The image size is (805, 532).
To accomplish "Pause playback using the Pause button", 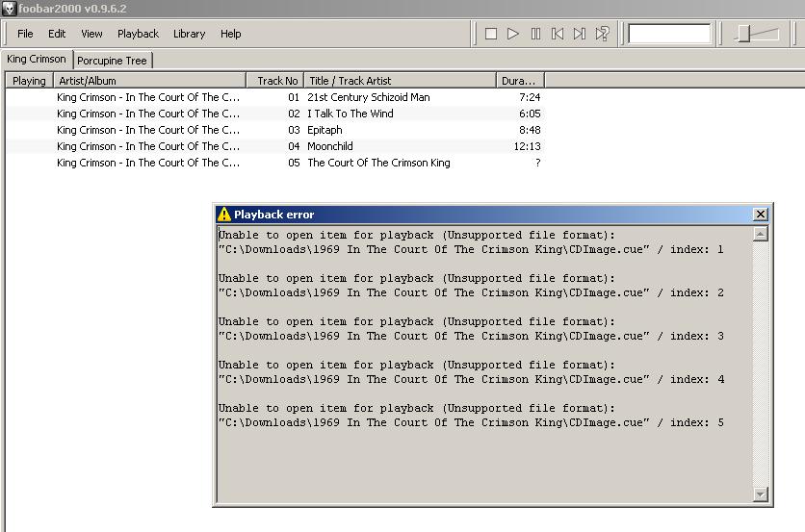I will (x=535, y=34).
